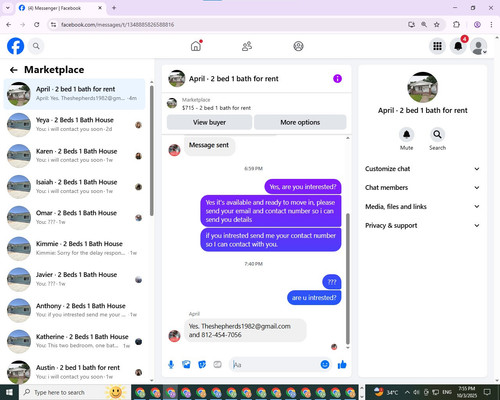
Task: Attach a photo or file icon
Action: 186,365
